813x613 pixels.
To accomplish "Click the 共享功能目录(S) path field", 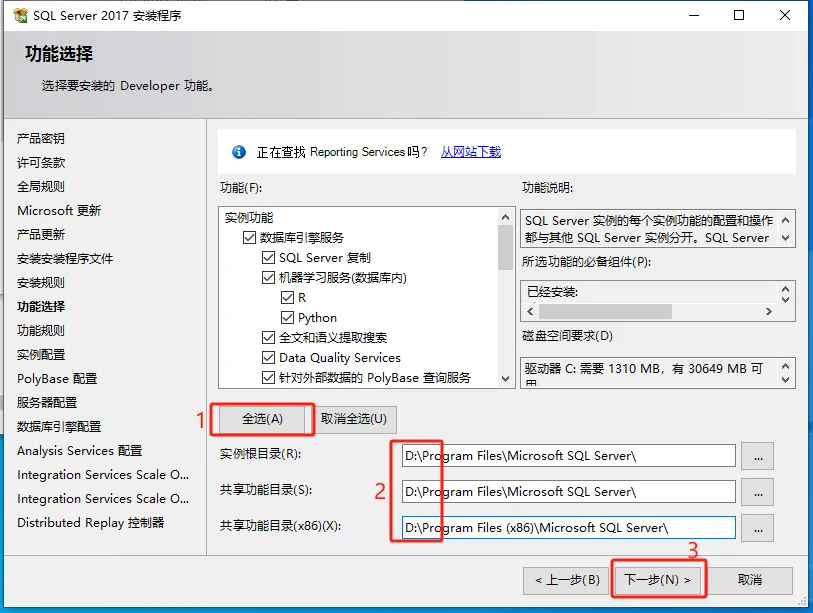I will 569,492.
